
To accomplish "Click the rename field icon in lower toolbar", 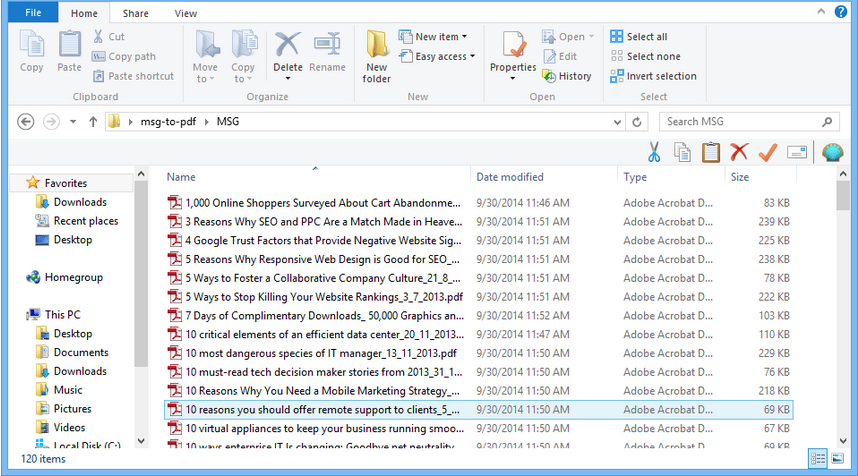I will [797, 152].
